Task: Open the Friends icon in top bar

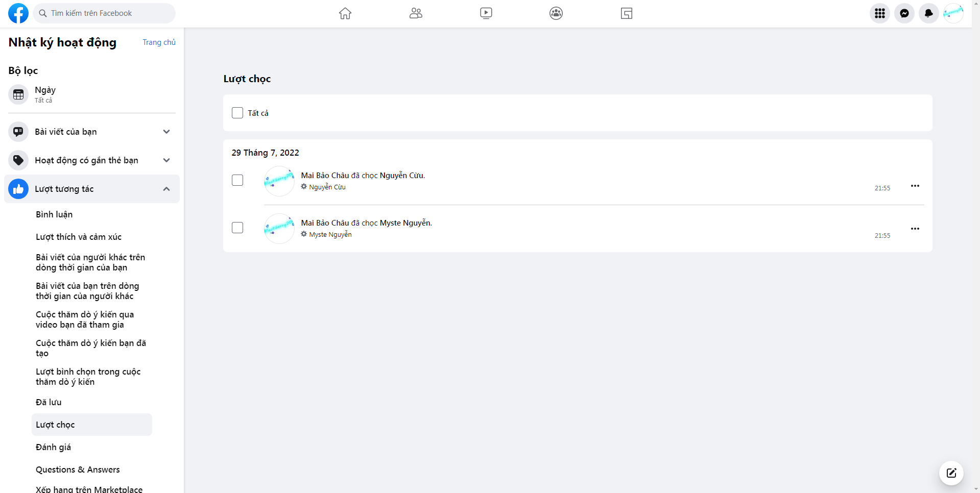Action: click(x=416, y=13)
